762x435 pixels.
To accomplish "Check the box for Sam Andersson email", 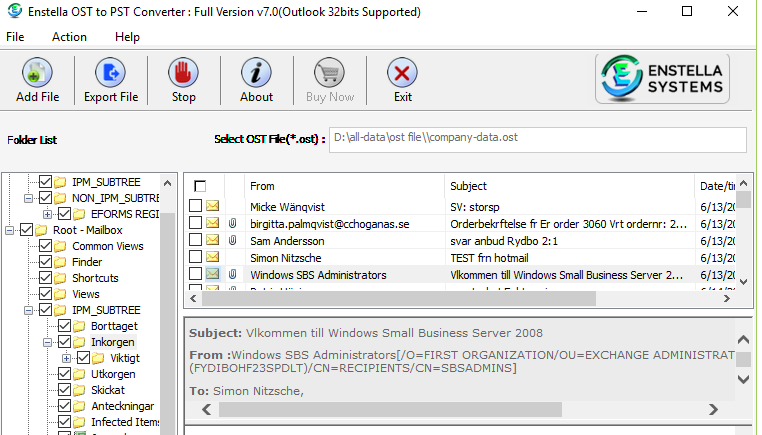I will [x=195, y=240].
